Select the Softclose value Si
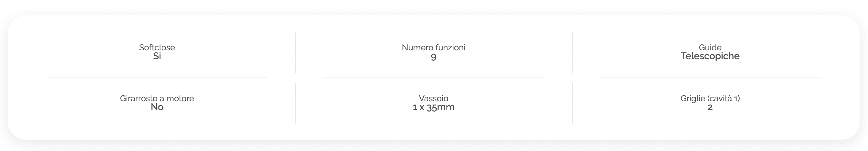Image resolution: width=868 pixels, height=151 pixels. (x=157, y=56)
